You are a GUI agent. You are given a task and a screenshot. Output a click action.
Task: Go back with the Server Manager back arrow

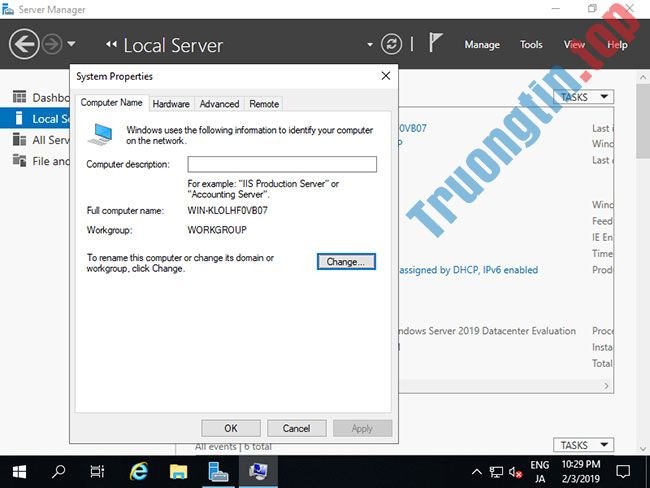pos(24,44)
